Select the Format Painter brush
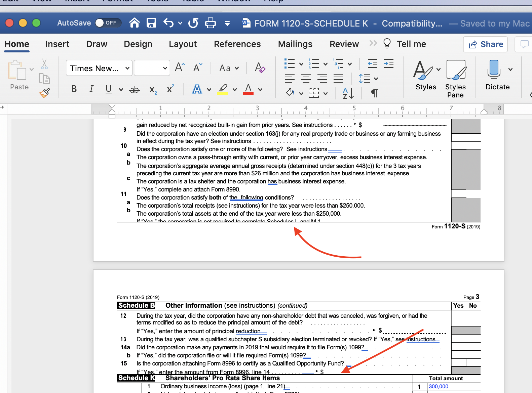The width and height of the screenshot is (532, 393). coord(44,93)
